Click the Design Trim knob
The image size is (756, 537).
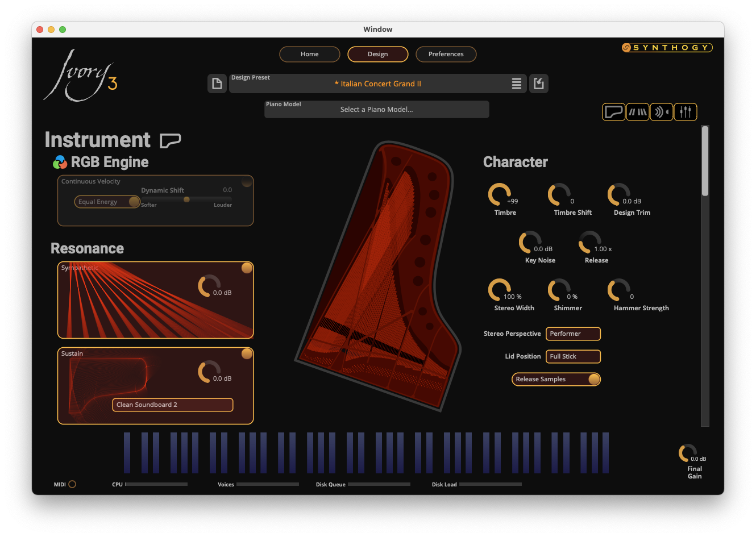tap(618, 194)
